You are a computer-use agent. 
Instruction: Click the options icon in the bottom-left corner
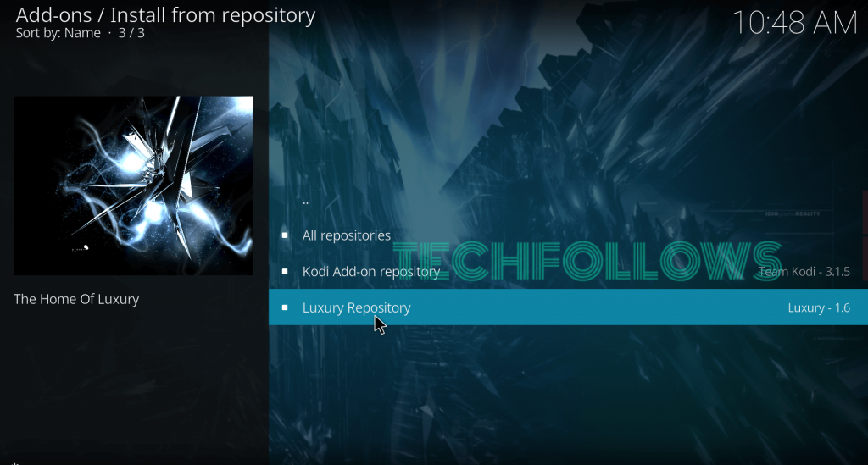15,463
